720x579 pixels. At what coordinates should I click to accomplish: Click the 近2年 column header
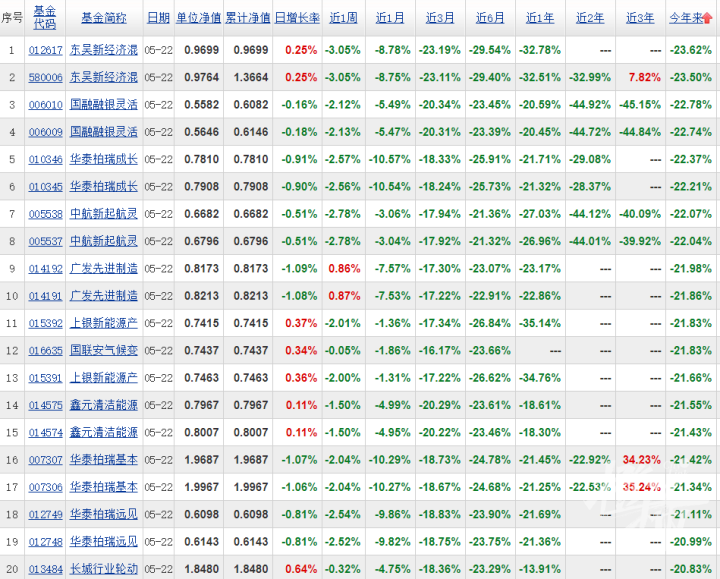click(x=590, y=18)
